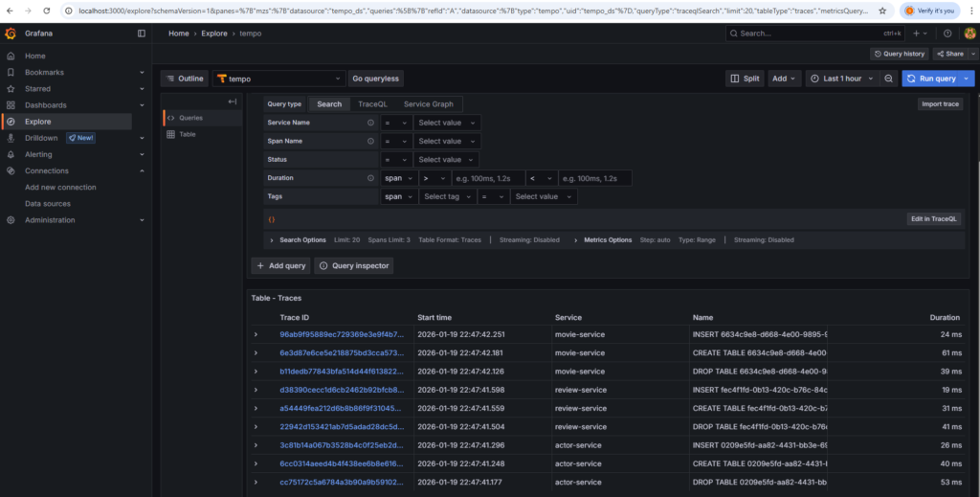Viewport: 980px width, 497px height.
Task: Select the Search query type option
Action: pyautogui.click(x=328, y=103)
